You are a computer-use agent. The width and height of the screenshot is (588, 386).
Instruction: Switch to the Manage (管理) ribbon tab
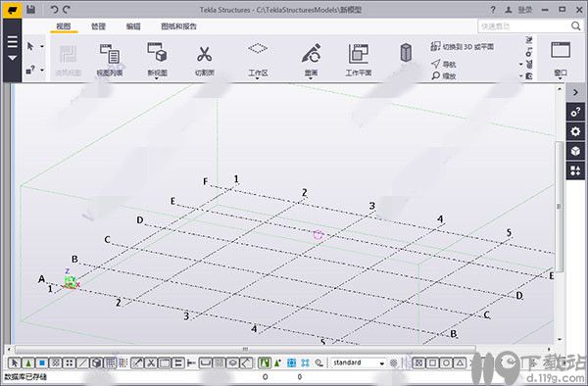tap(98, 26)
